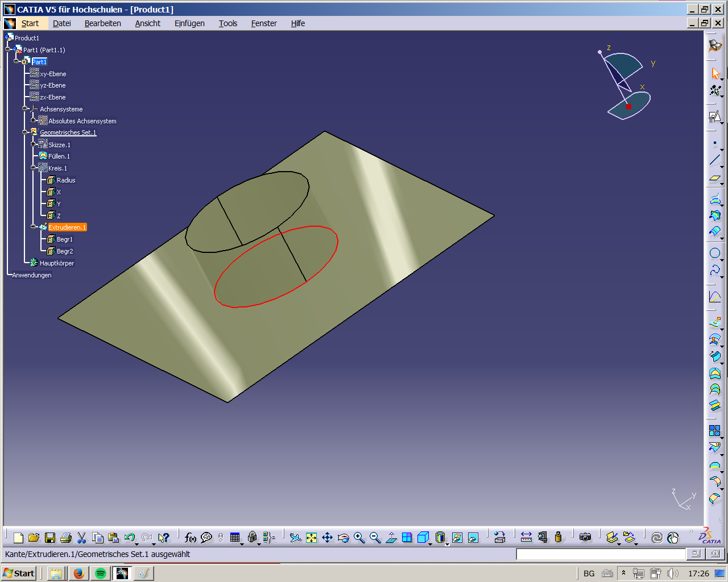Viewport: 728px width, 582px height.
Task: Save the document with the floppy icon
Action: pos(50,538)
